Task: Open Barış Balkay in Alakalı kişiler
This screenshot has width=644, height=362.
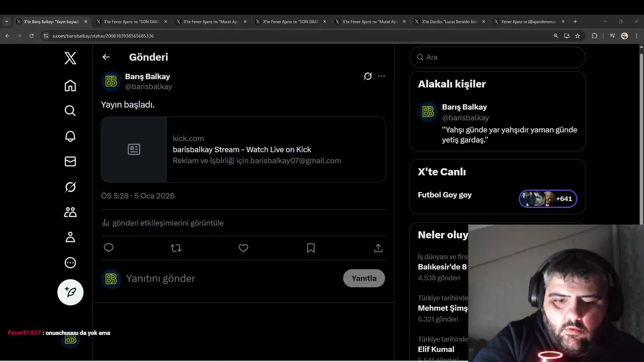Action: point(464,107)
